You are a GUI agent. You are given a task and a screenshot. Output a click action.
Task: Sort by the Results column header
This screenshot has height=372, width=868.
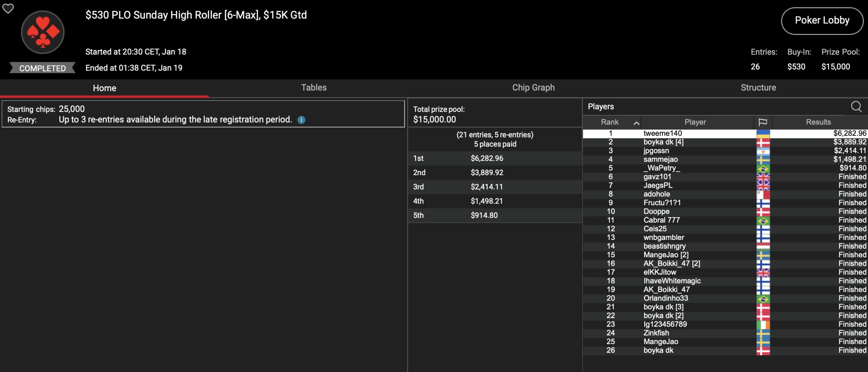click(818, 122)
